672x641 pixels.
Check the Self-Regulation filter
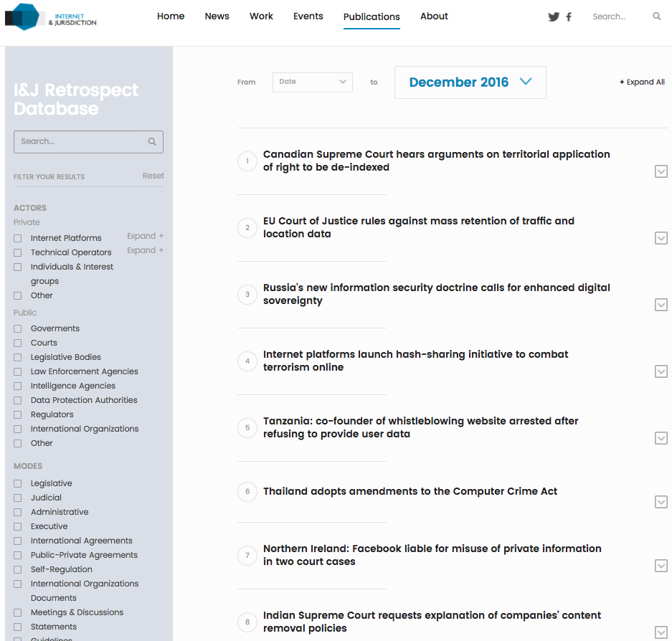(x=18, y=569)
